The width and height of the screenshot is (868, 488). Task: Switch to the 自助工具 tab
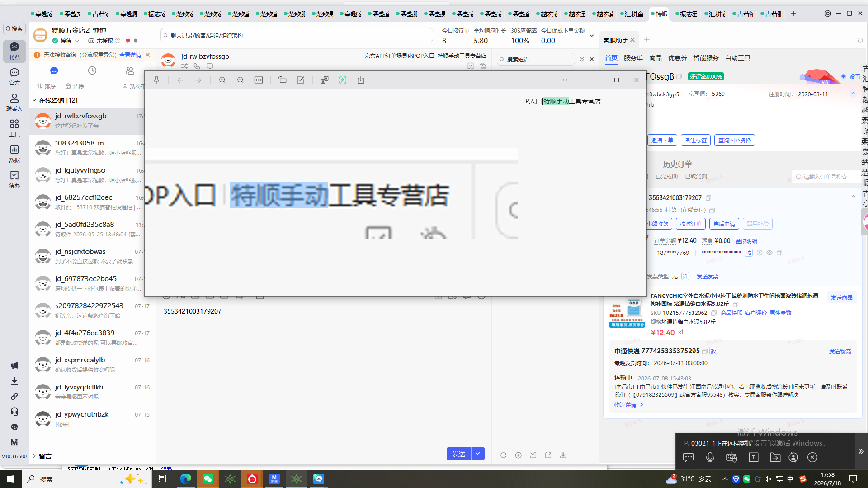point(737,58)
